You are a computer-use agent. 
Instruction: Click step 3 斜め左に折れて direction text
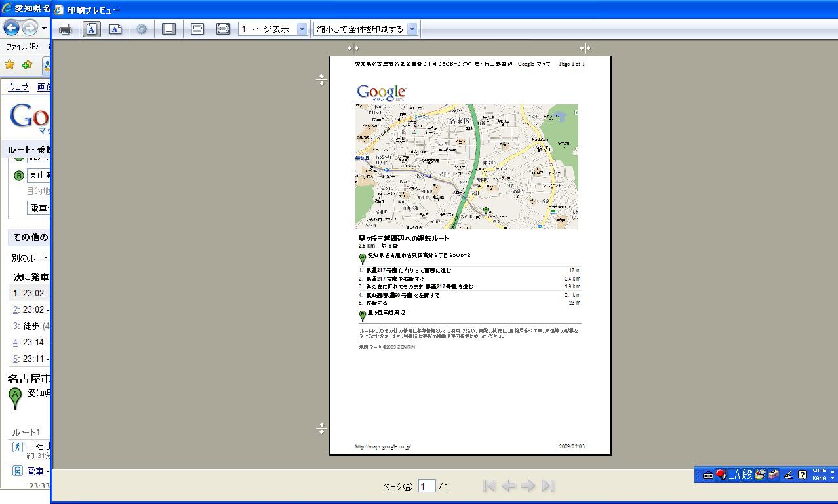(420, 286)
